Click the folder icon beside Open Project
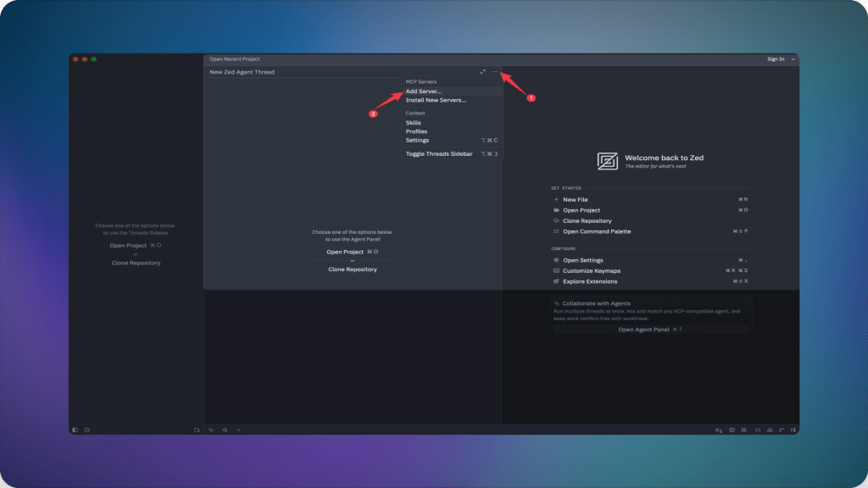868x488 pixels. pyautogui.click(x=556, y=210)
